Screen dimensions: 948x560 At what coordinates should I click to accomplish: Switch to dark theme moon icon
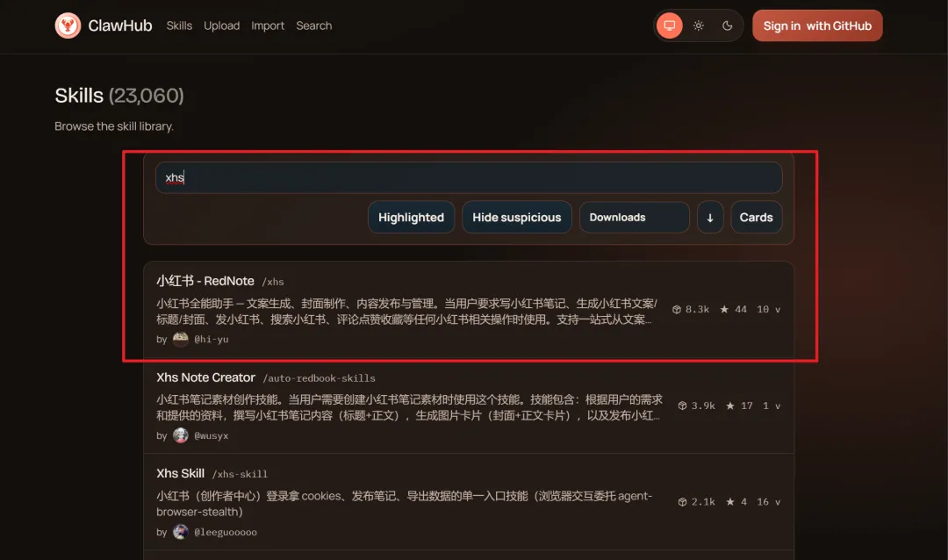point(728,25)
